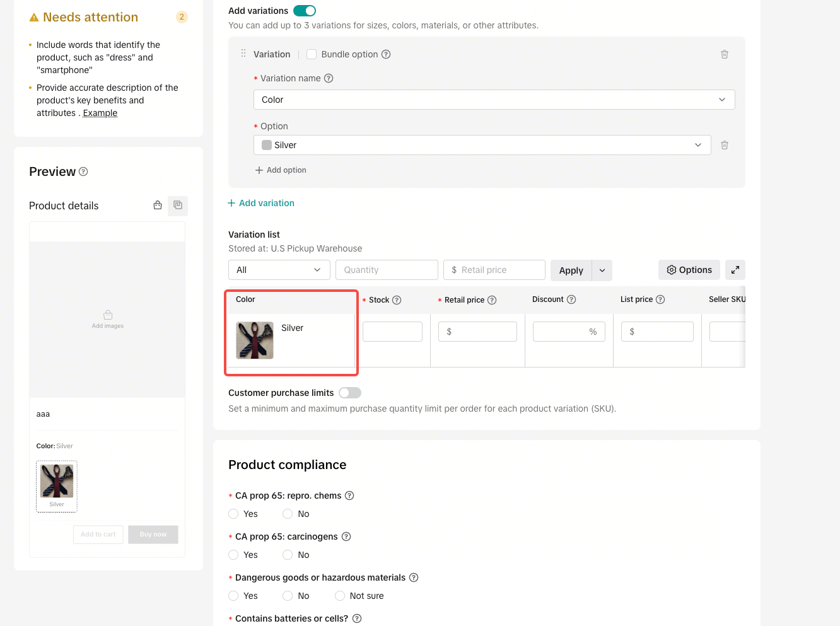Click the Preview help icon

(83, 171)
